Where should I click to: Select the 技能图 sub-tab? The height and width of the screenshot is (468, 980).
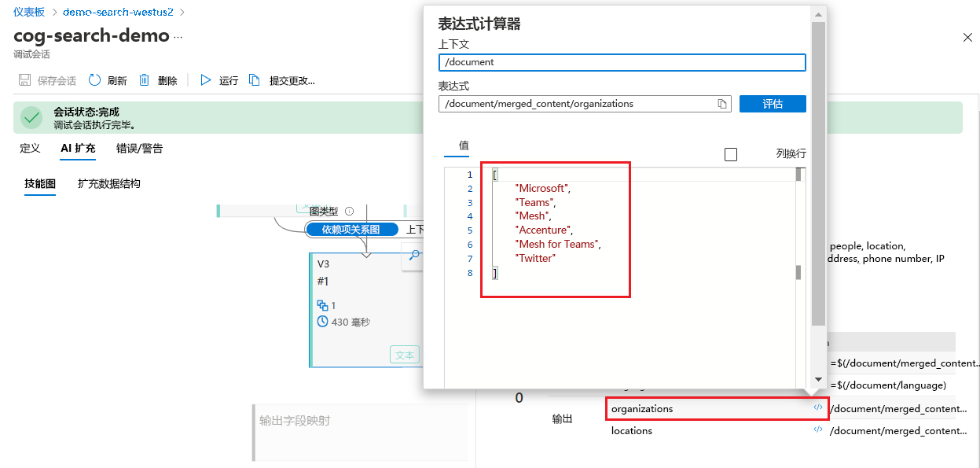click(x=40, y=183)
